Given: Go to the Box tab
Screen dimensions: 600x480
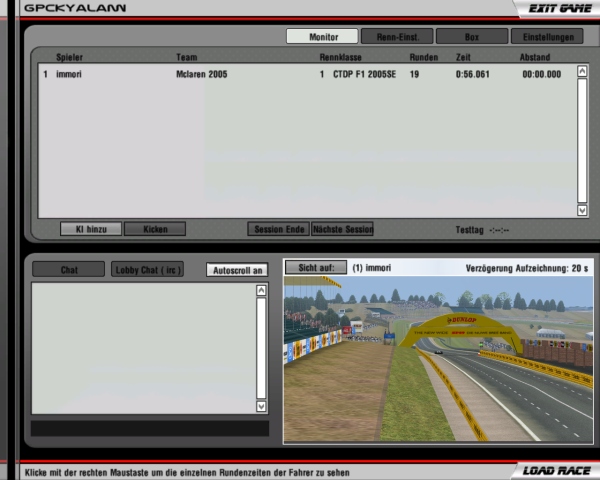Looking at the screenshot, I should [x=471, y=37].
